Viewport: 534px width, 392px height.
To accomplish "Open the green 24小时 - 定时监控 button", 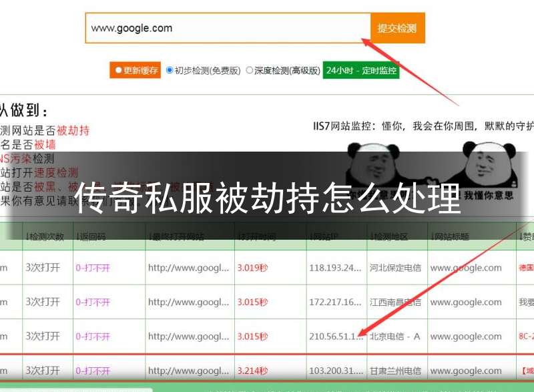I will [x=361, y=70].
